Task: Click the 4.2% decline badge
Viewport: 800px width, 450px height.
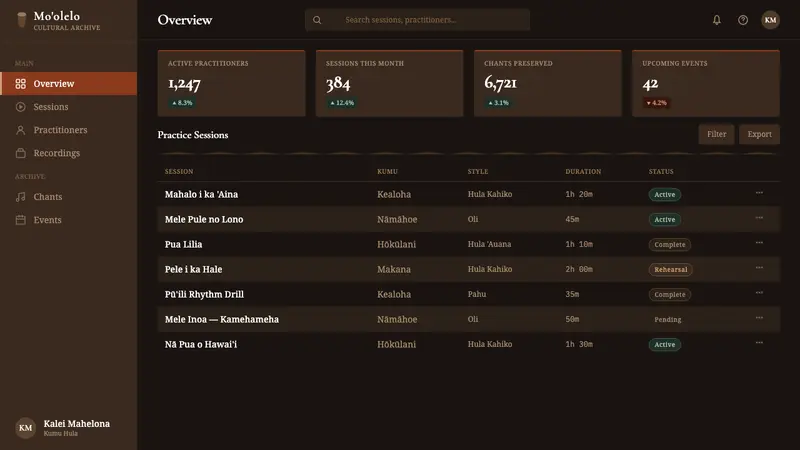Action: pos(657,103)
